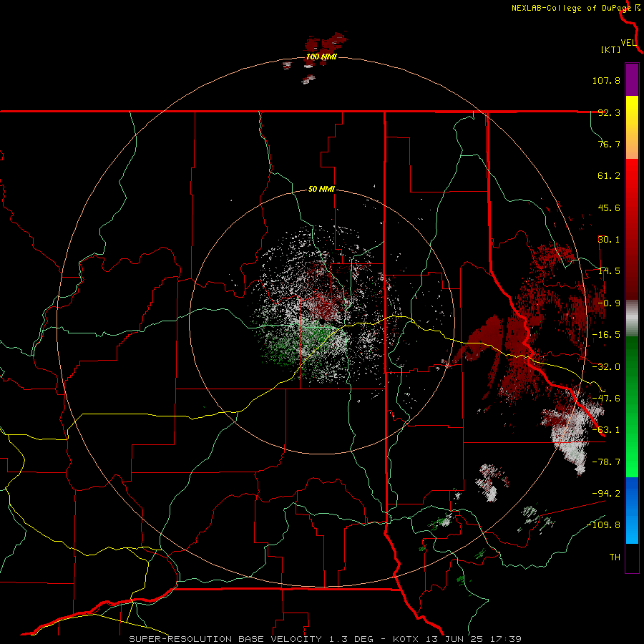The width and height of the screenshot is (644, 644).
Task: Click the -63.1 velocity scale value
Action: tap(606, 430)
